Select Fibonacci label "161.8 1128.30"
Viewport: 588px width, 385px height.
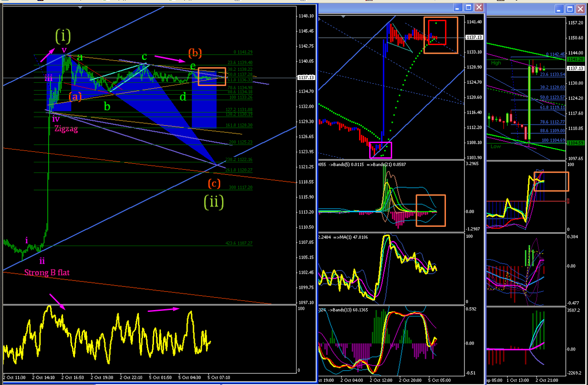pos(239,125)
